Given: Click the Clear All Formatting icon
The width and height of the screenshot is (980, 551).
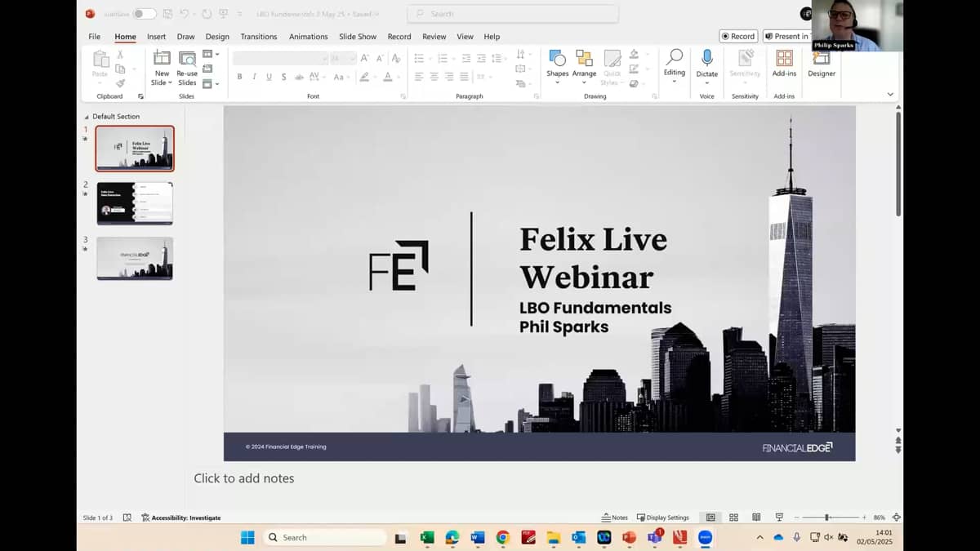Looking at the screenshot, I should tap(395, 58).
